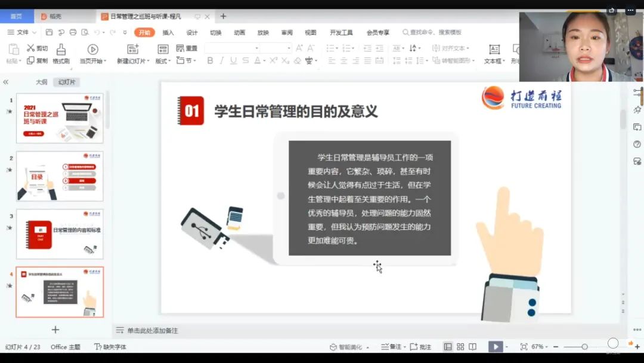
Task: Click the Paste (粘贴) clipboard icon
Action: [14, 50]
